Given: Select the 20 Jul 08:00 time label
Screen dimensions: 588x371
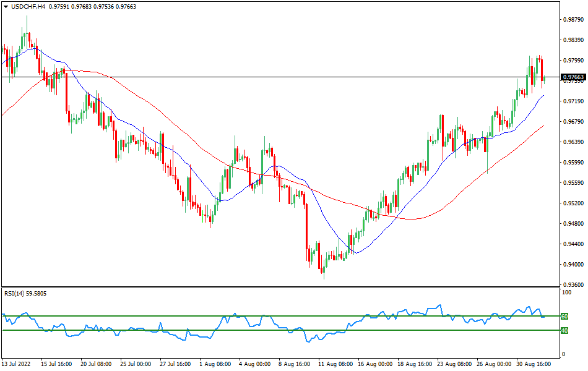Looking at the screenshot, I should pyautogui.click(x=96, y=364).
